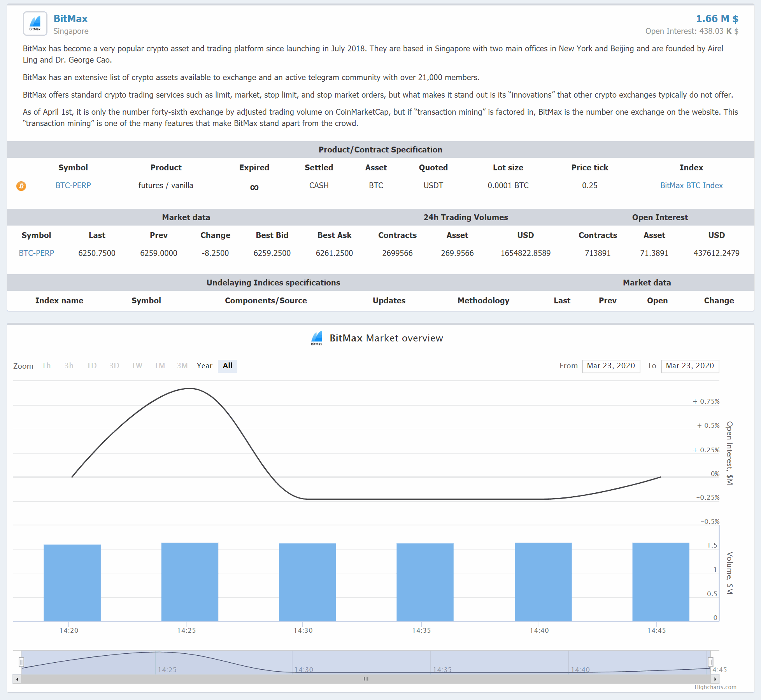761x700 pixels.
Task: Click the volume asset value 269.9566
Action: (x=457, y=253)
